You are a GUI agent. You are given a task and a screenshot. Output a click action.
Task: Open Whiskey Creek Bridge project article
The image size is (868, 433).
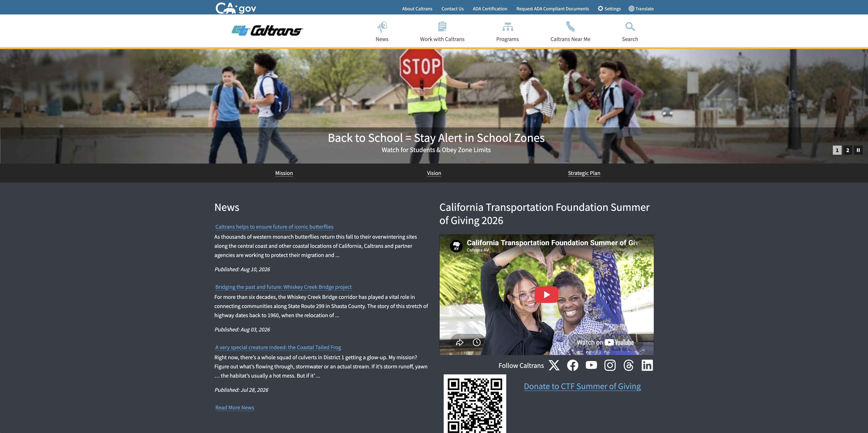click(x=283, y=287)
